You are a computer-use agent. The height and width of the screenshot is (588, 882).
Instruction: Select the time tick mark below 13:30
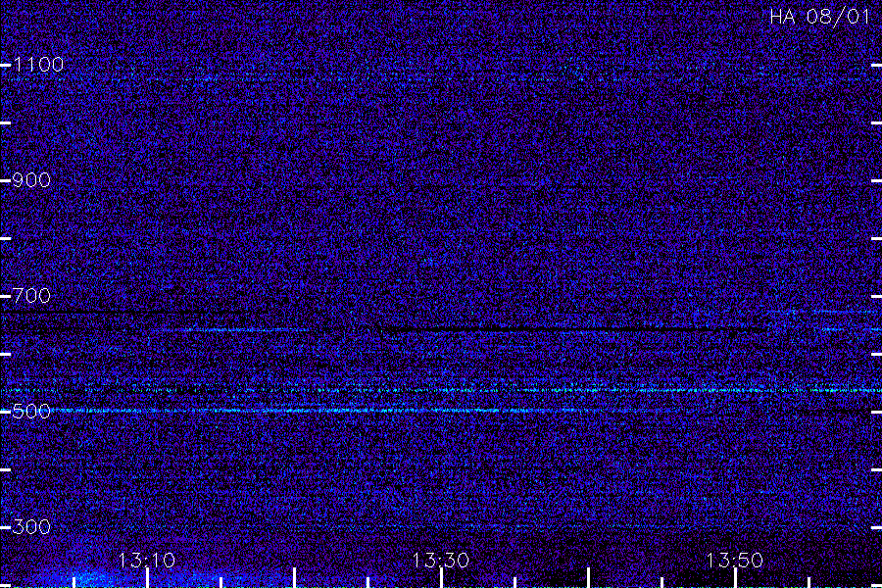442,578
